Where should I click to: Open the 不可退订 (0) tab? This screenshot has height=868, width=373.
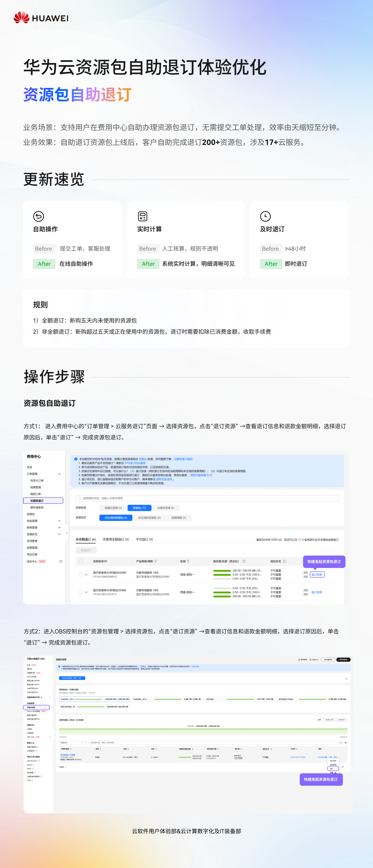coord(144,539)
